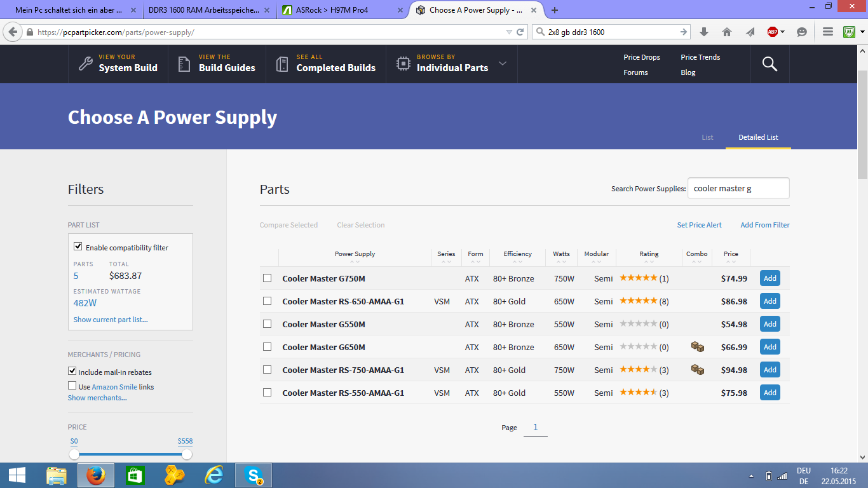Sort by Efficiency column arrows

pos(517,262)
